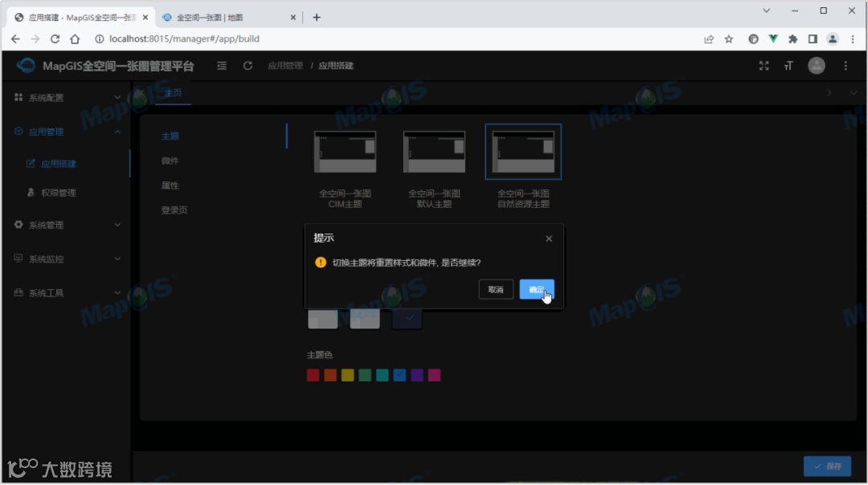The height and width of the screenshot is (485, 868).
Task: Click the 系统管理 gear icon
Action: tap(18, 225)
